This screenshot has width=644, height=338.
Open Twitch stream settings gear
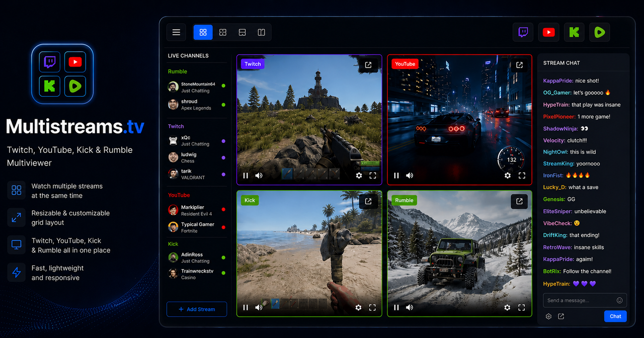359,176
